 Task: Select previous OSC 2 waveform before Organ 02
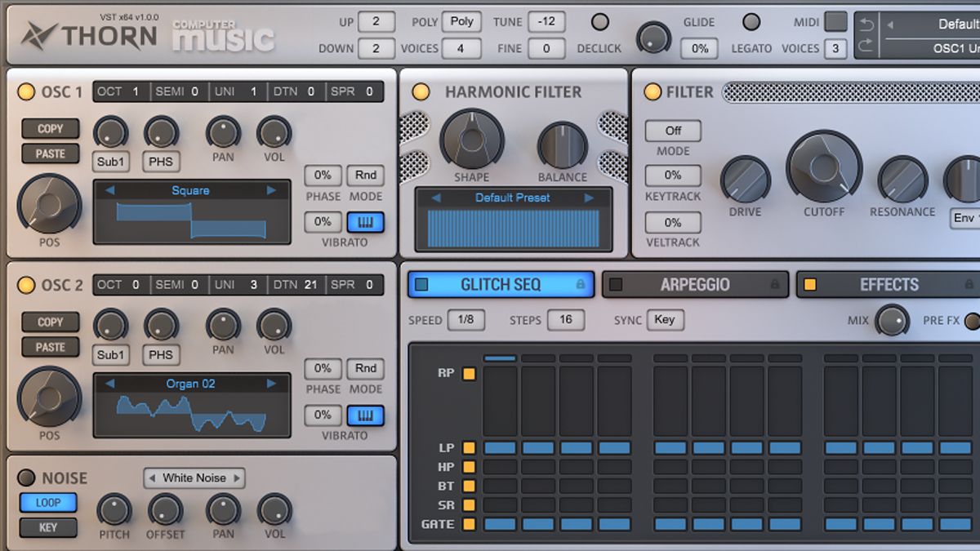pyautogui.click(x=110, y=383)
